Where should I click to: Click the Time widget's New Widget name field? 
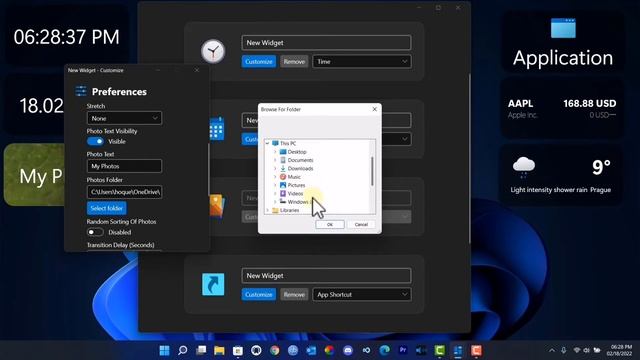[326, 42]
